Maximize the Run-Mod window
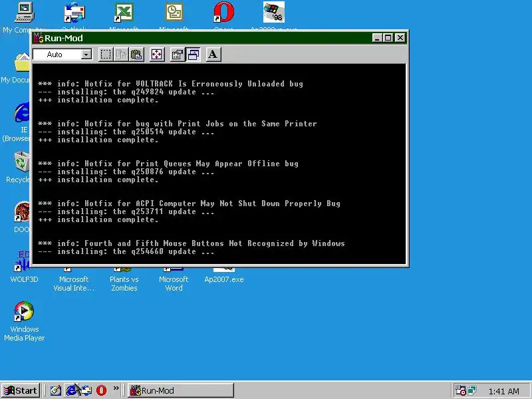 tap(388, 38)
